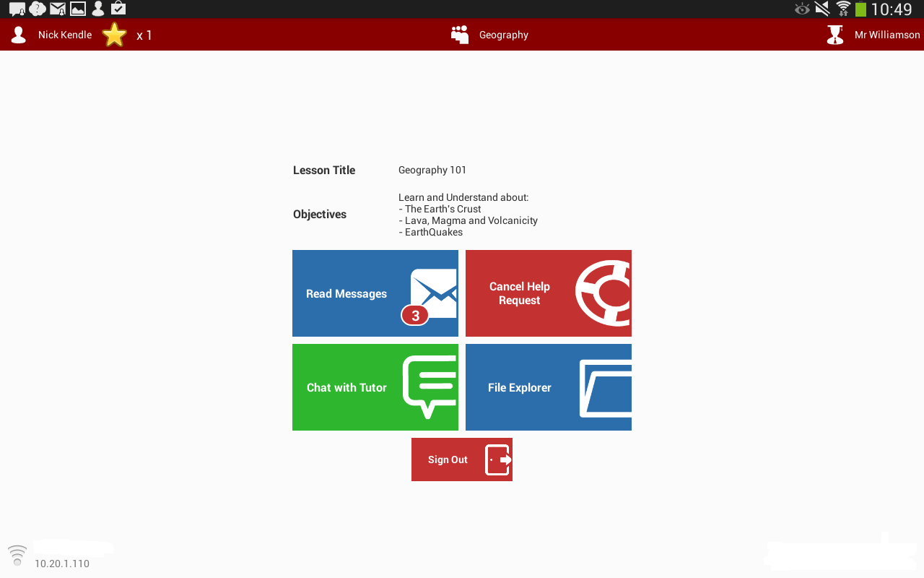Click the objective 'EarthQuakes'
Screen dimensions: 924x578
[x=430, y=232]
